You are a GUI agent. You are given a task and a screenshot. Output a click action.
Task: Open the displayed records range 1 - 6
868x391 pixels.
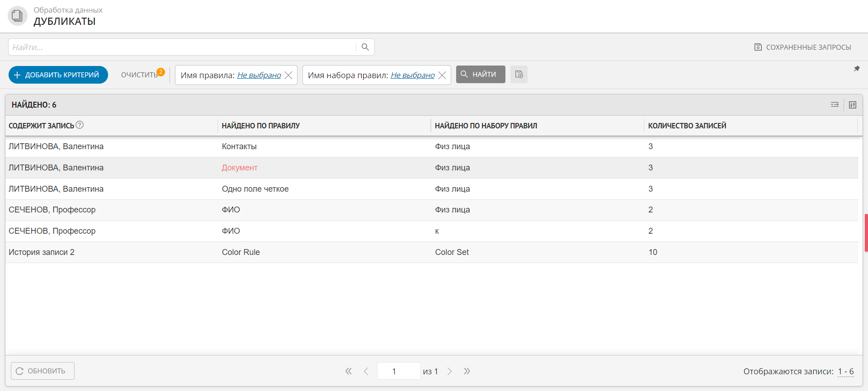tap(845, 372)
